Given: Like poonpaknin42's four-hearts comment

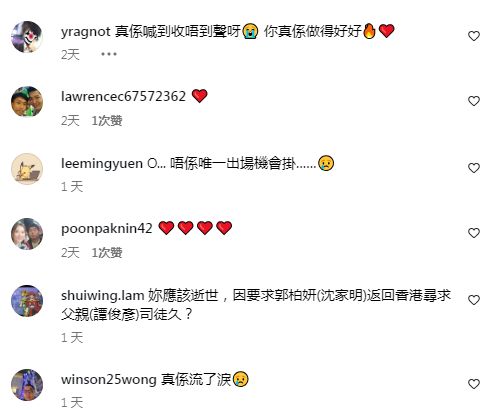Looking at the screenshot, I should pyautogui.click(x=473, y=233).
